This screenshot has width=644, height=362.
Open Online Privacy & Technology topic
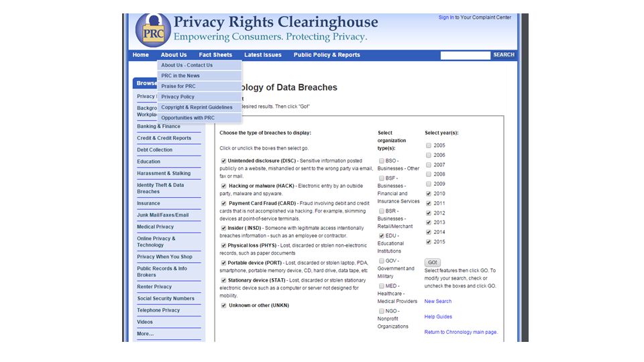click(x=156, y=242)
